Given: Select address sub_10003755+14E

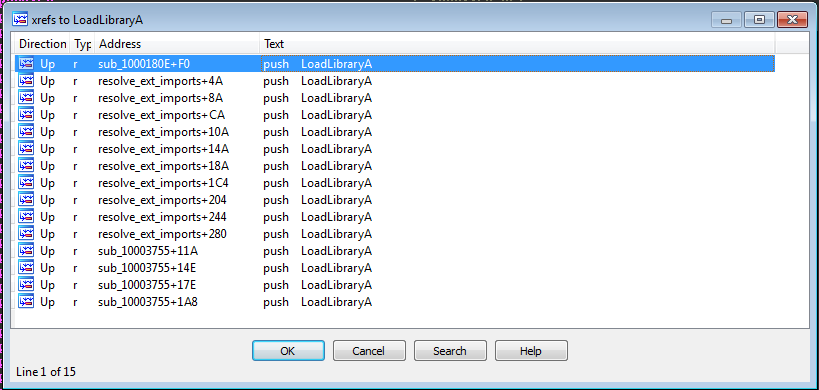Looking at the screenshot, I should [x=148, y=268].
